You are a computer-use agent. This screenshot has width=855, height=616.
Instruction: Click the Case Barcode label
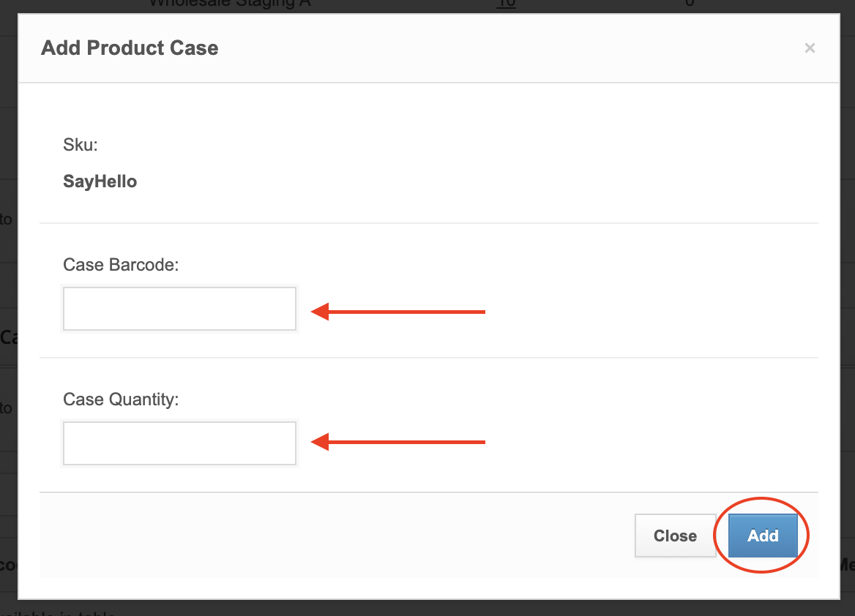pos(121,264)
